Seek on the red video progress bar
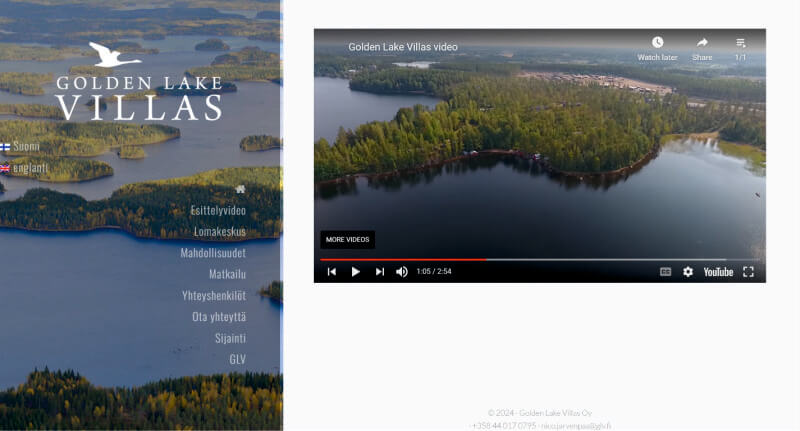The width and height of the screenshot is (800, 431). [x=403, y=260]
